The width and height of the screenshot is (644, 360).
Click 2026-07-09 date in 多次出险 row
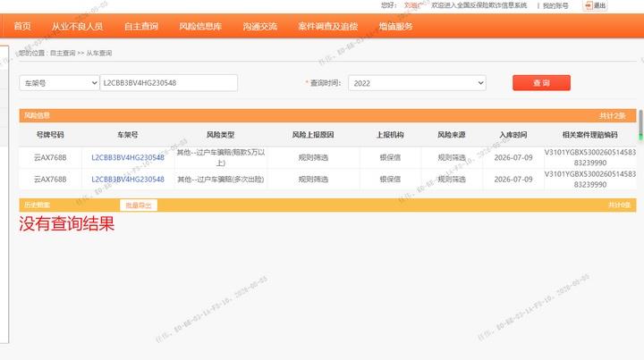pos(513,180)
